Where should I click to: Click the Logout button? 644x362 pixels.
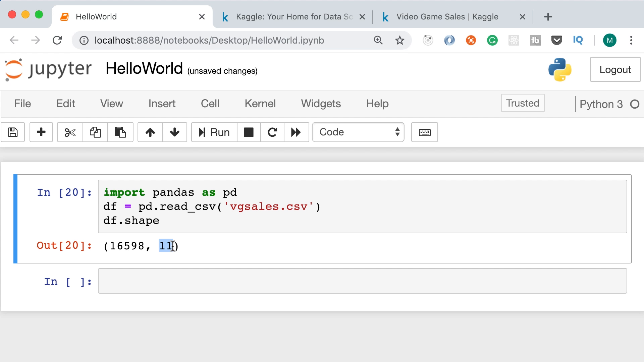tap(615, 70)
